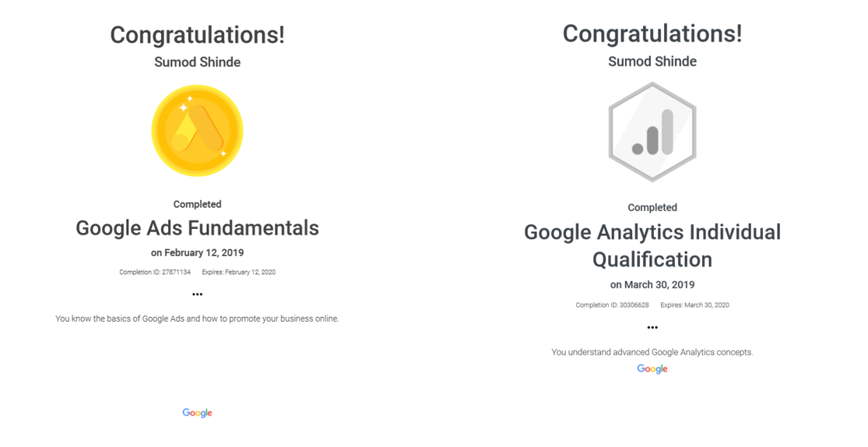Select Completion ID 27871134 text
Screen dimensions: 868x447
point(155,272)
